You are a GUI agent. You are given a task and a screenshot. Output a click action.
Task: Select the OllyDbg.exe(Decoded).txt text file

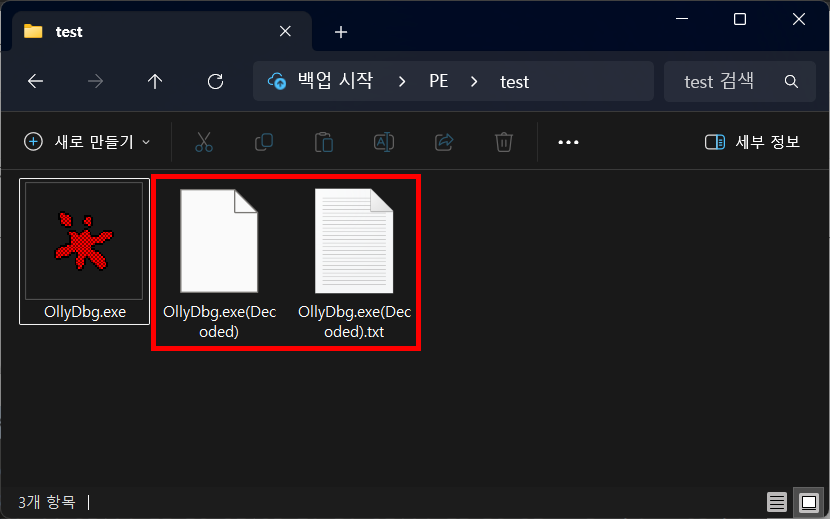click(x=354, y=241)
